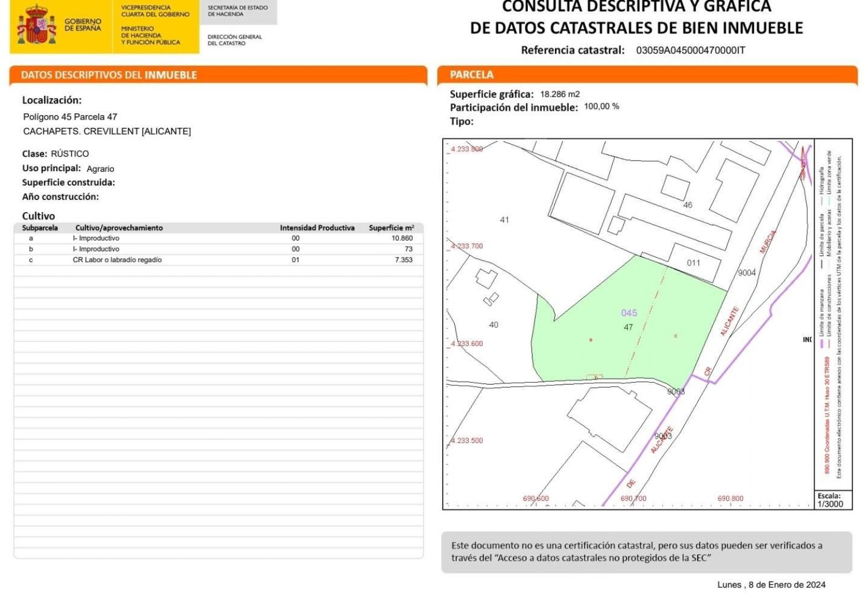
Task: Click the 'Intensidad Productiva' column header
Action: [317, 228]
